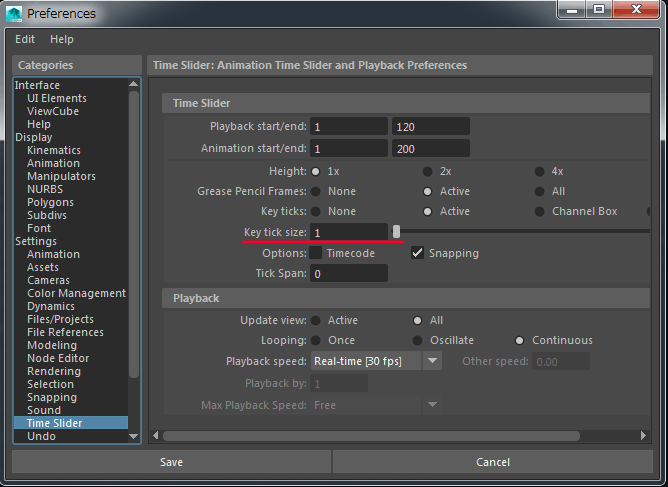Click Playback start value field

[x=348, y=127]
